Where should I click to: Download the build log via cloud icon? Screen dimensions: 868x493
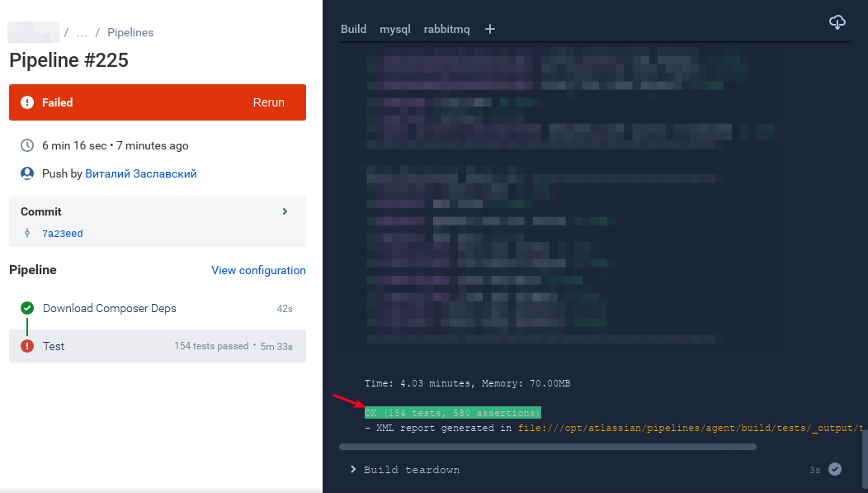837,22
